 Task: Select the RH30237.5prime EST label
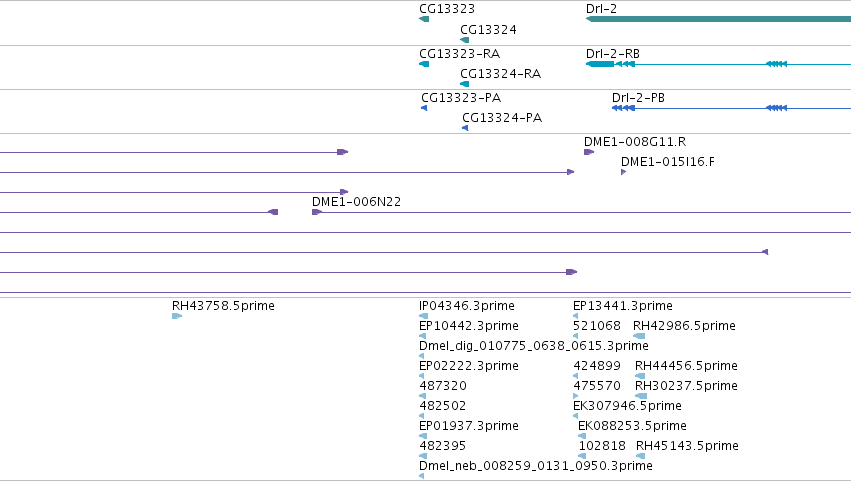pyautogui.click(x=686, y=386)
